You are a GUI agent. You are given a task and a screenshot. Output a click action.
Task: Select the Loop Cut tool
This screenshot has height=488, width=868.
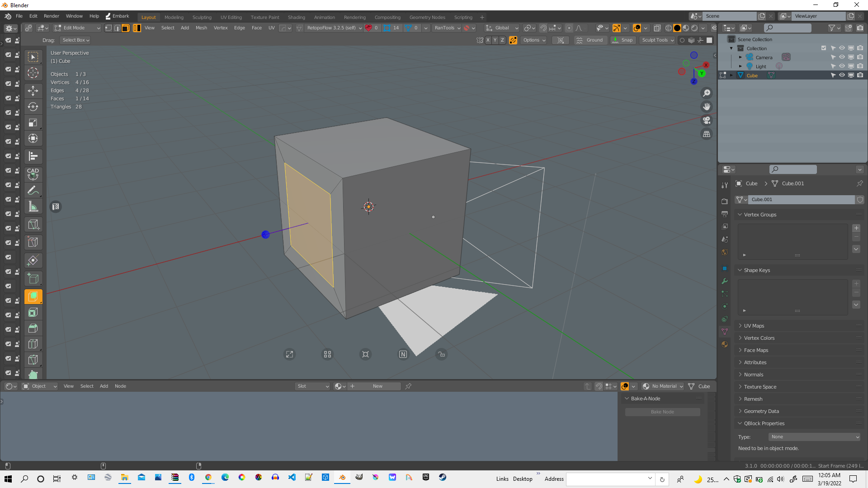(x=33, y=344)
